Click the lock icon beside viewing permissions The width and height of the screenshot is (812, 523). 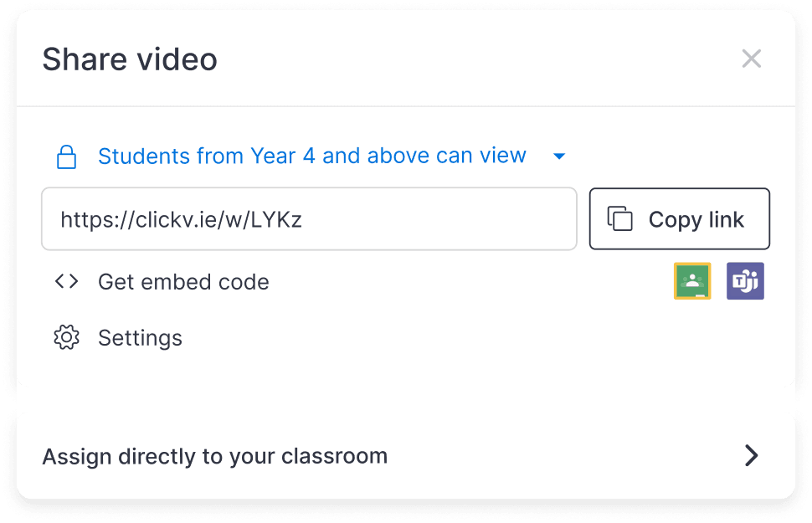pyautogui.click(x=66, y=156)
